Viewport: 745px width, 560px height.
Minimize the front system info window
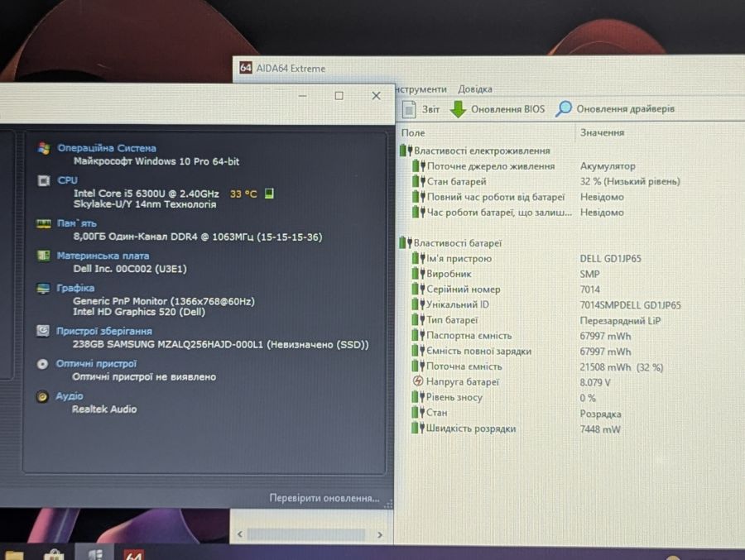303,95
